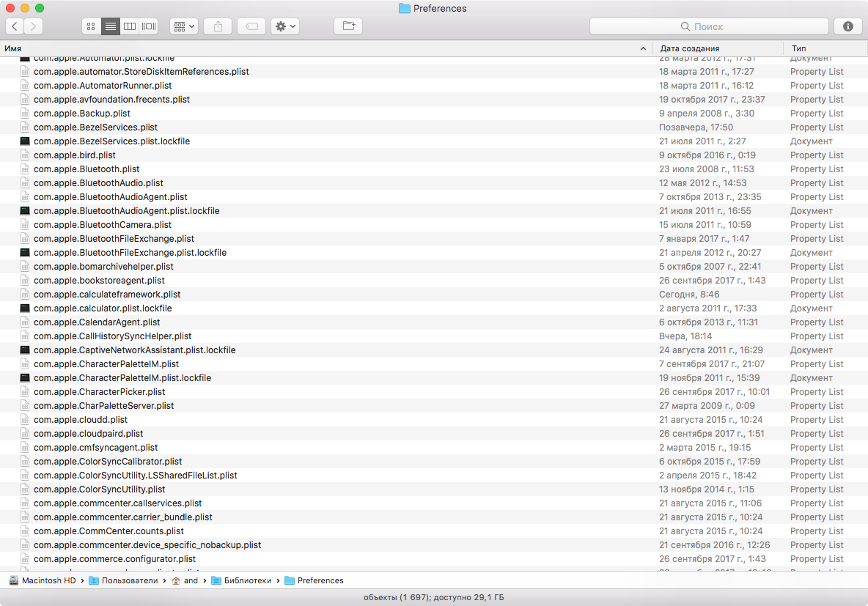Open the Get Info button

point(848,26)
